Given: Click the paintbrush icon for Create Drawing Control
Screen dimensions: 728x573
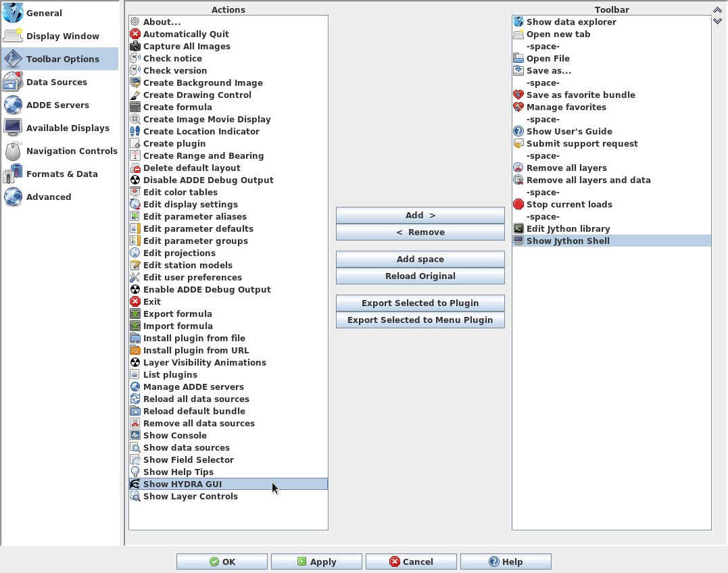Looking at the screenshot, I should [135, 95].
